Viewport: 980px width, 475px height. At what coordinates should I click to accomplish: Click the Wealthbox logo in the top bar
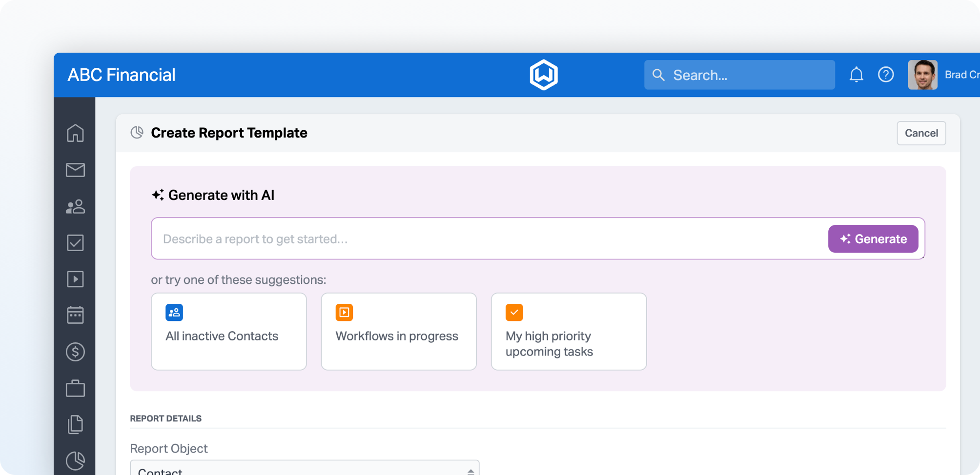pos(543,74)
